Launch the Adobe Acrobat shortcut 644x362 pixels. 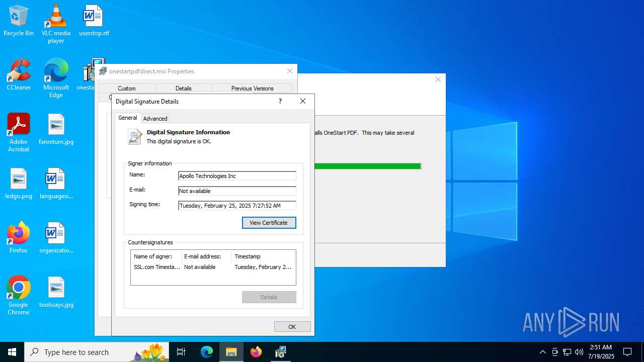click(19, 133)
